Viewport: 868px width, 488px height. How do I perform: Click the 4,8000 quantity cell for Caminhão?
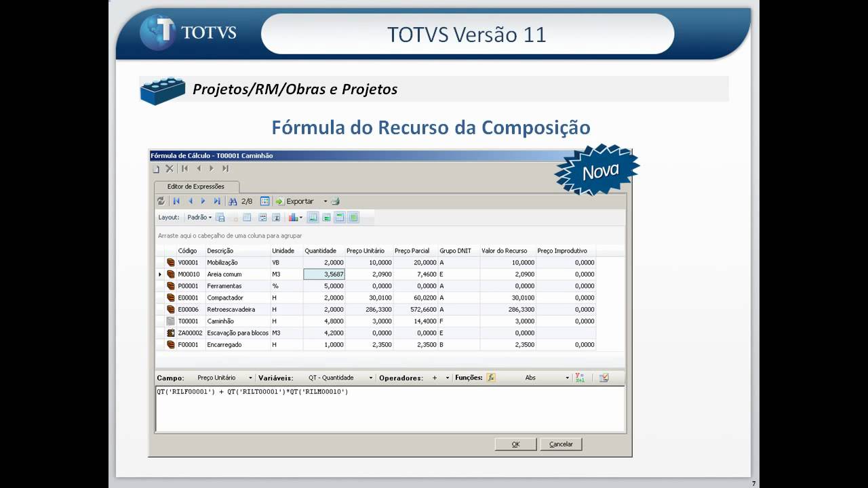324,321
